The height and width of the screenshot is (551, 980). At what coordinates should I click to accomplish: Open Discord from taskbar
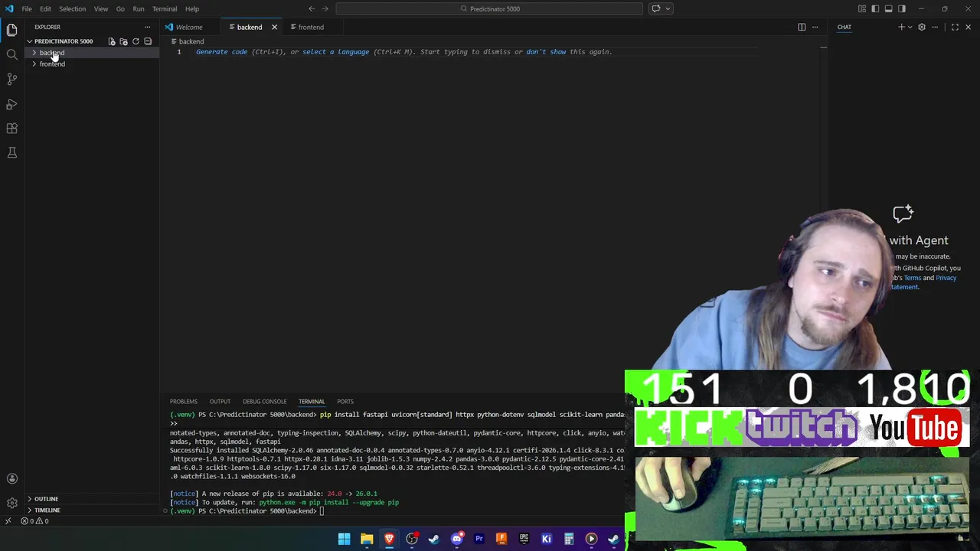pyautogui.click(x=456, y=539)
